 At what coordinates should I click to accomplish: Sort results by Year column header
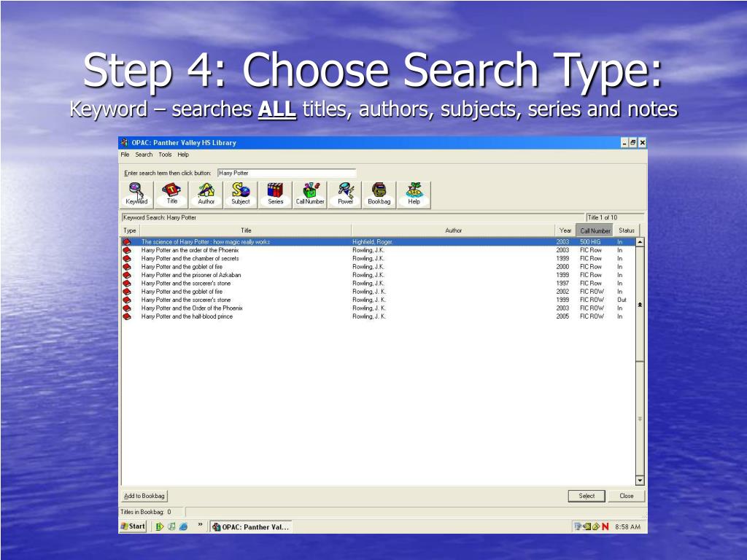565,230
